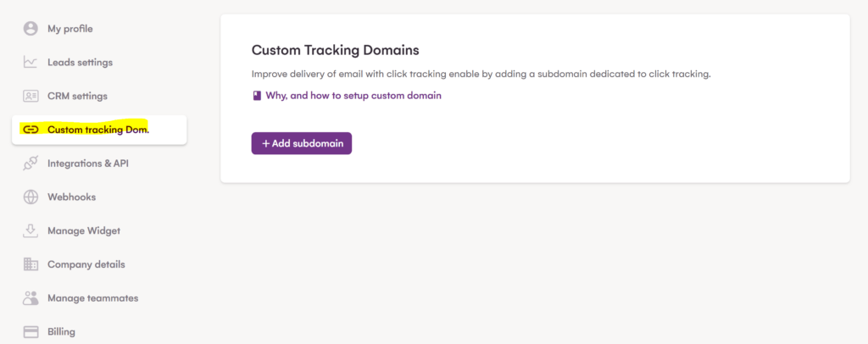Click the Custom tracking link icon
The width and height of the screenshot is (868, 344).
31,130
